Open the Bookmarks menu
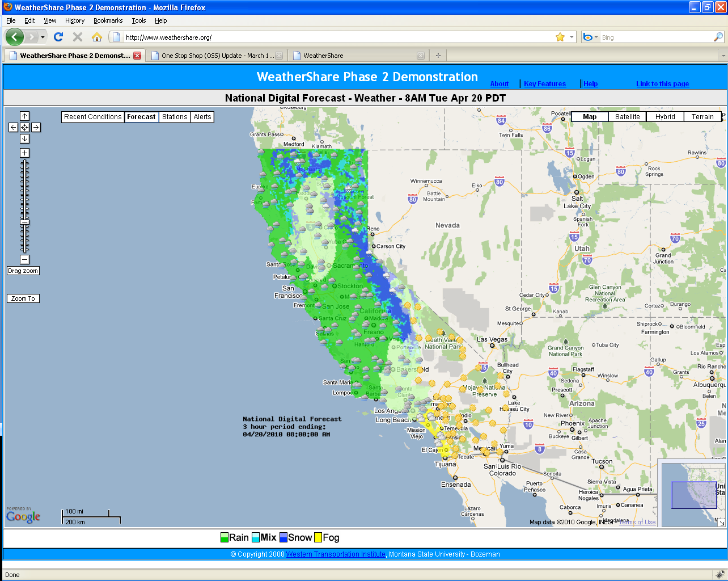 pyautogui.click(x=108, y=20)
